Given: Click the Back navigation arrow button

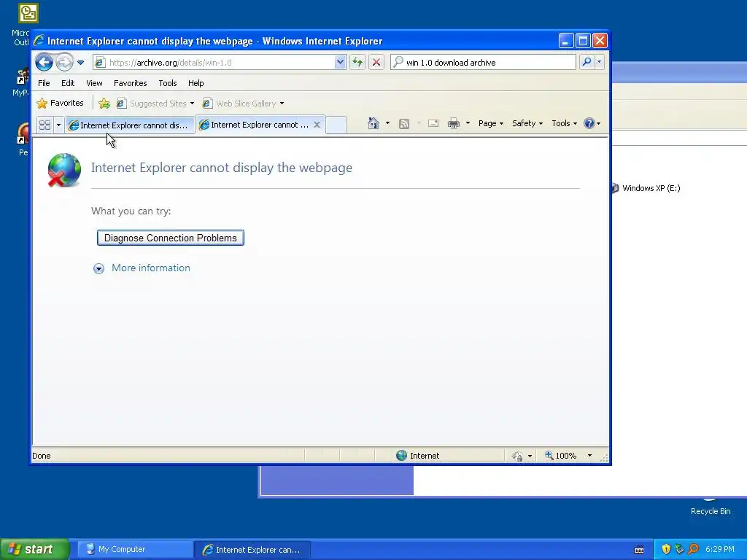Looking at the screenshot, I should (x=44, y=63).
